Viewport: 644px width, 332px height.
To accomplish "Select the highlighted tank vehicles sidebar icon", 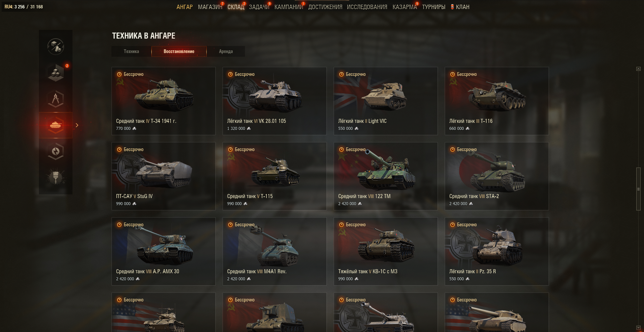I will tap(56, 125).
